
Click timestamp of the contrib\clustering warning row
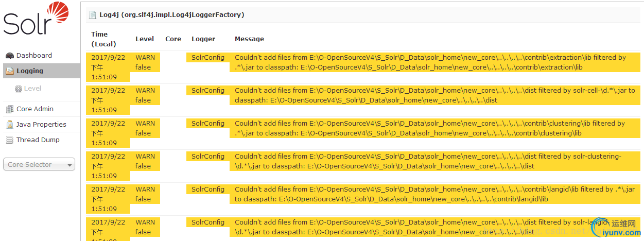(x=108, y=133)
